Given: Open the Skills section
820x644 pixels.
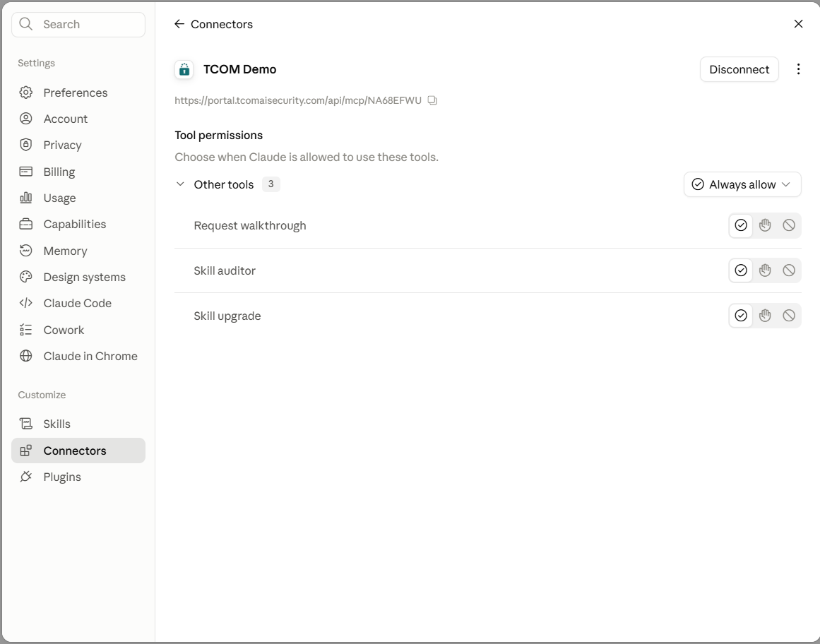Looking at the screenshot, I should click(x=78, y=424).
